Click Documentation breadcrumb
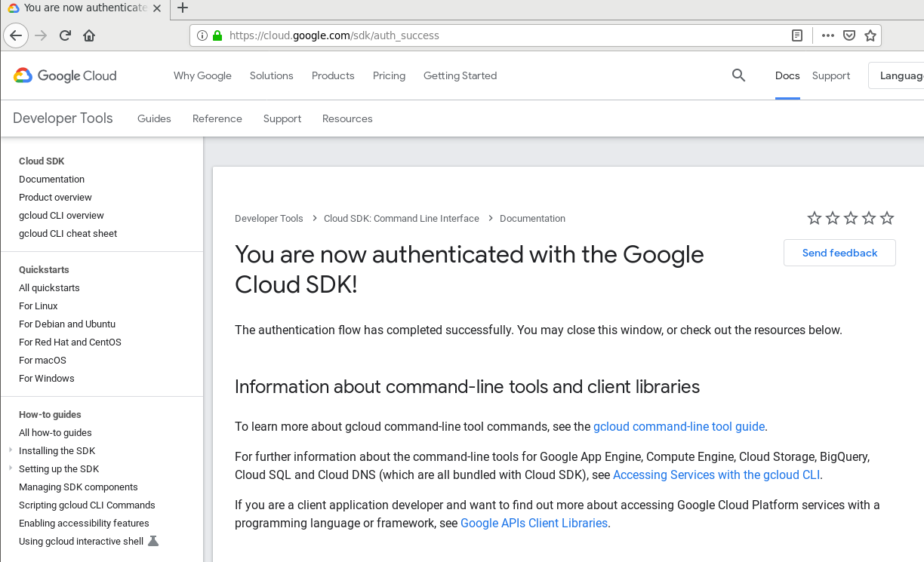This screenshot has height=562, width=924. coord(532,218)
